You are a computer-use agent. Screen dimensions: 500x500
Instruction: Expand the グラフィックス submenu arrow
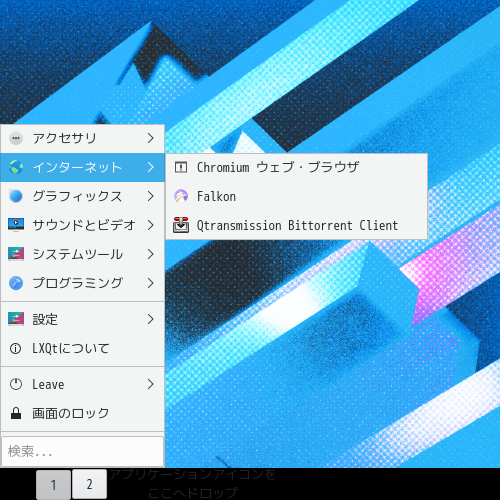point(151,196)
